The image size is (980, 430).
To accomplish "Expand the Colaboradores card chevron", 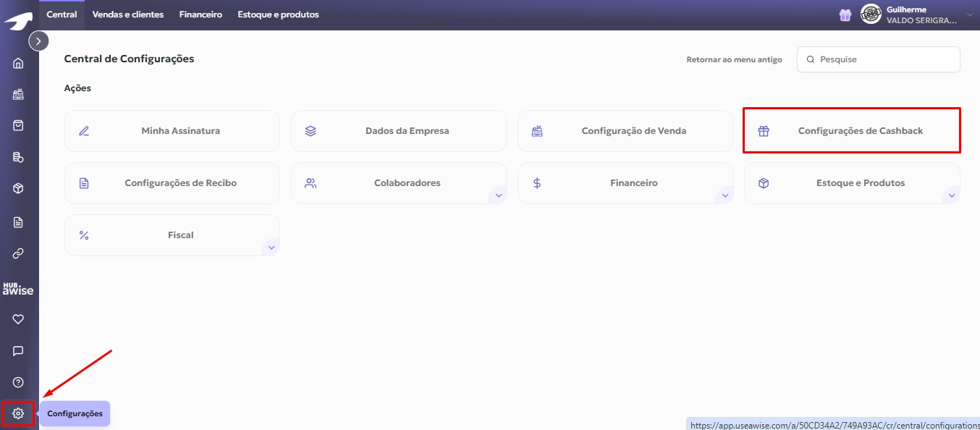I will tap(498, 195).
